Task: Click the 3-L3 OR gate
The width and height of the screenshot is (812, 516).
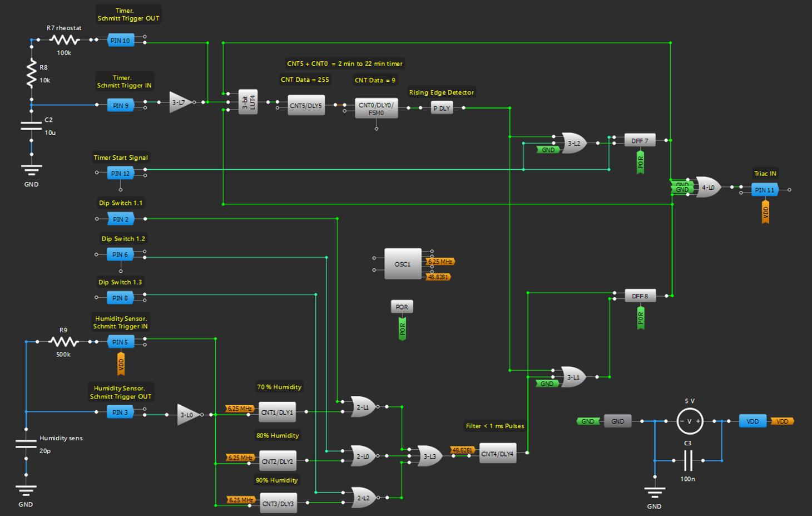Action: [429, 456]
